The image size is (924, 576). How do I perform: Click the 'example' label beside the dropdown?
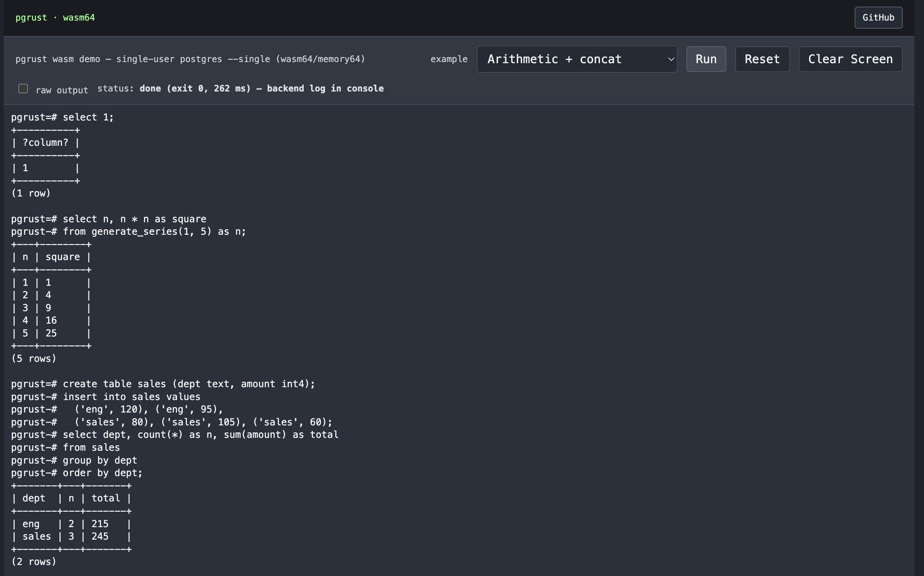(449, 59)
